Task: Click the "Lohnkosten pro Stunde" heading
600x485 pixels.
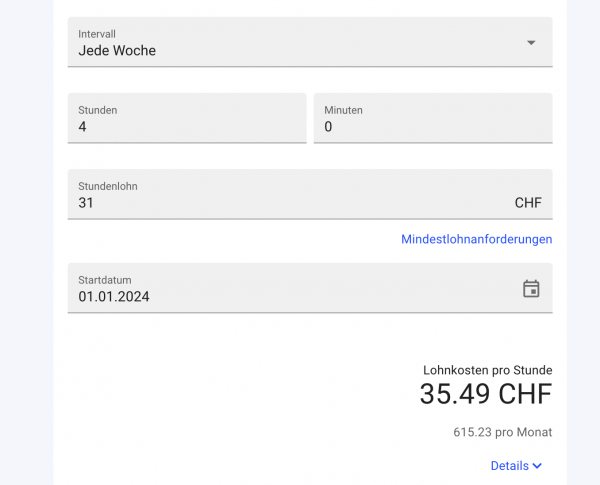Action: [487, 370]
